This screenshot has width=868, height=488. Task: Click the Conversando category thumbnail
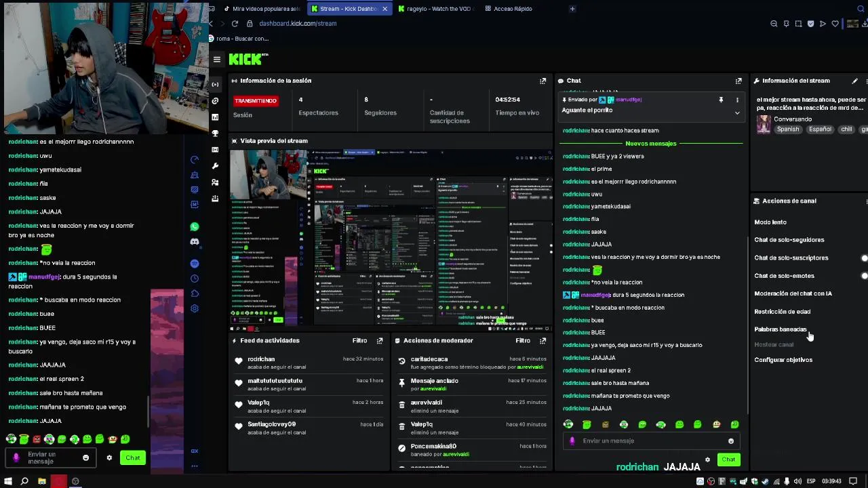click(764, 125)
